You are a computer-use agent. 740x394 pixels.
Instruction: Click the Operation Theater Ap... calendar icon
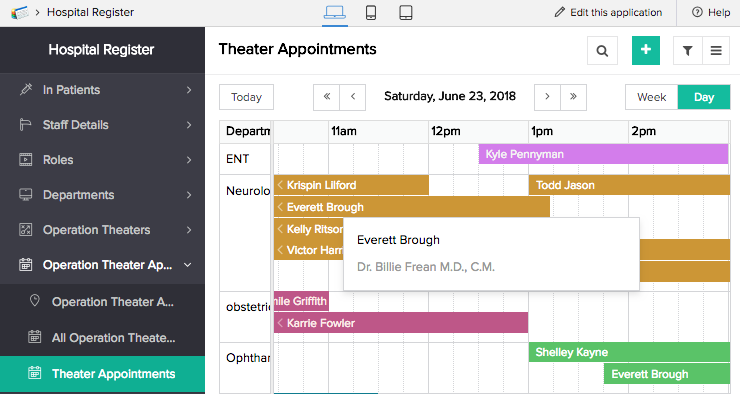pyautogui.click(x=25, y=265)
